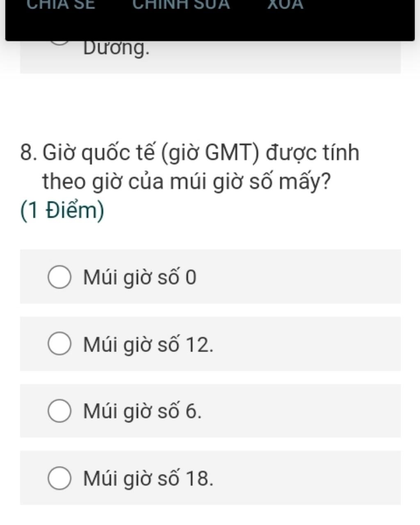Tap the XÓA delete action
Viewport: 420px width, 525px height.
coord(285,4)
